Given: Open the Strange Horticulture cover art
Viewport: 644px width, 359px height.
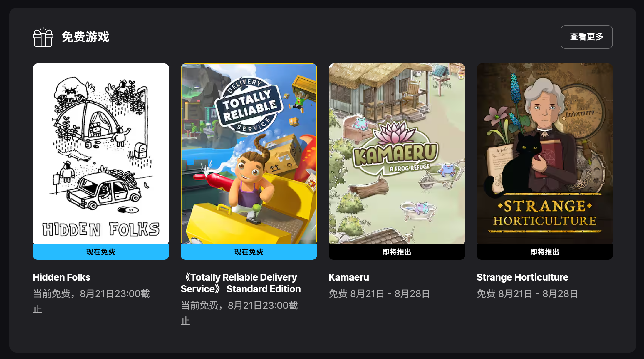Looking at the screenshot, I should tap(545, 154).
